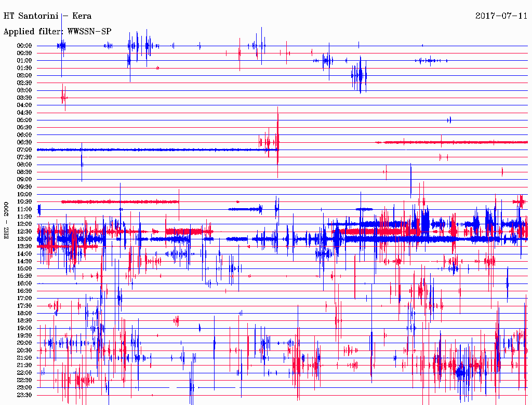Select the 02:30 time row label
Viewport: 532px width, 405px height.
click(x=24, y=83)
